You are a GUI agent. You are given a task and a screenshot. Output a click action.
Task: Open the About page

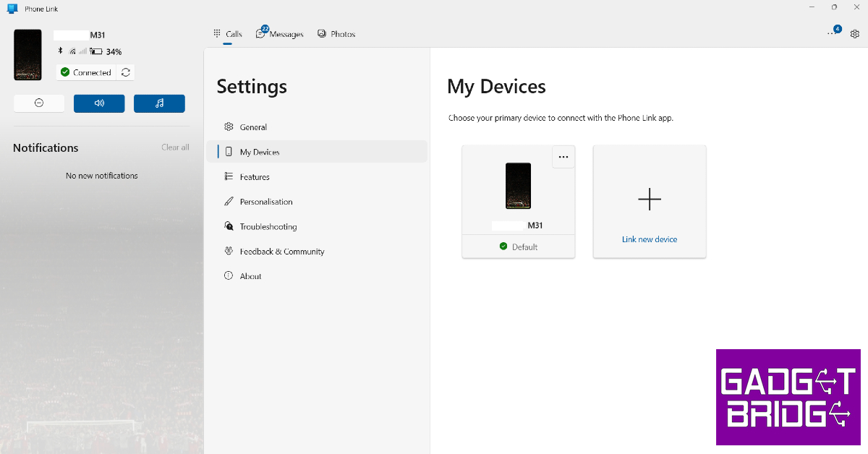pyautogui.click(x=250, y=276)
